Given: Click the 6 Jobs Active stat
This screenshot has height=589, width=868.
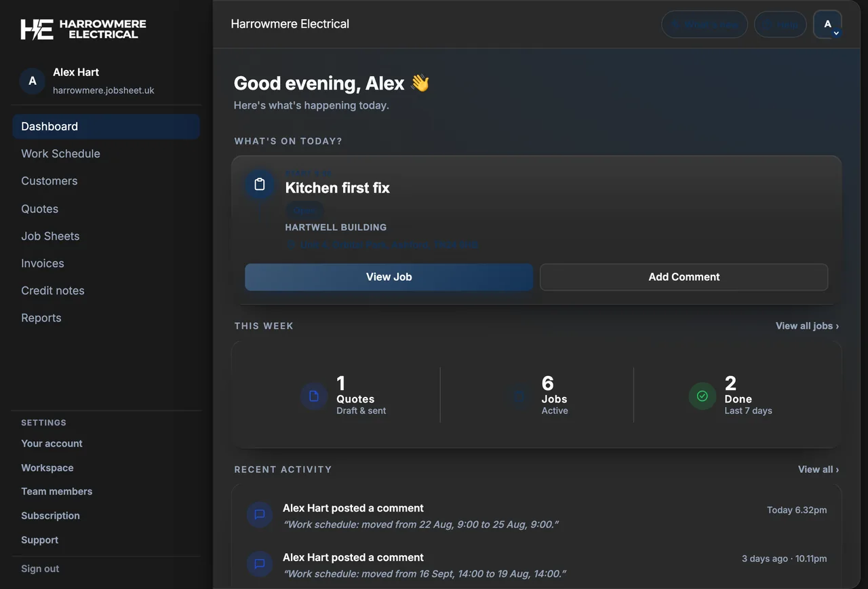Looking at the screenshot, I should [x=537, y=396].
